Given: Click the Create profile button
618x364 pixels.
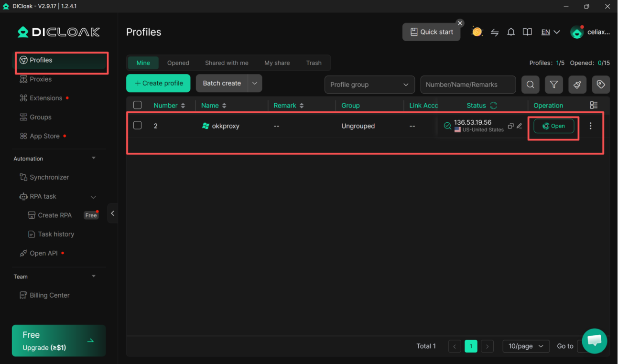Looking at the screenshot, I should point(158,83).
